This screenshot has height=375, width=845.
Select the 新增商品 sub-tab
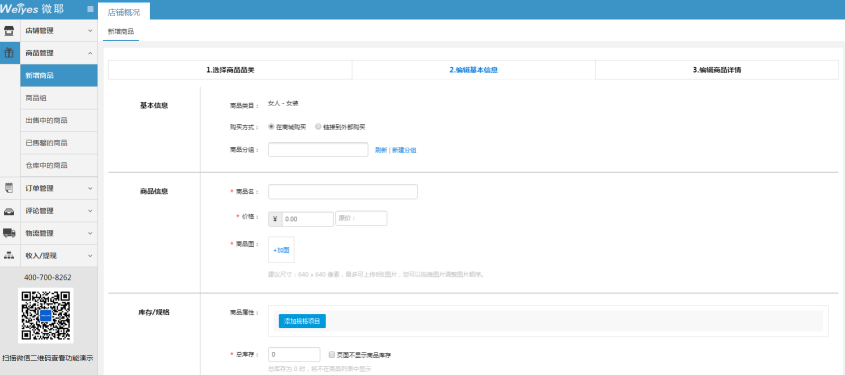(x=121, y=32)
